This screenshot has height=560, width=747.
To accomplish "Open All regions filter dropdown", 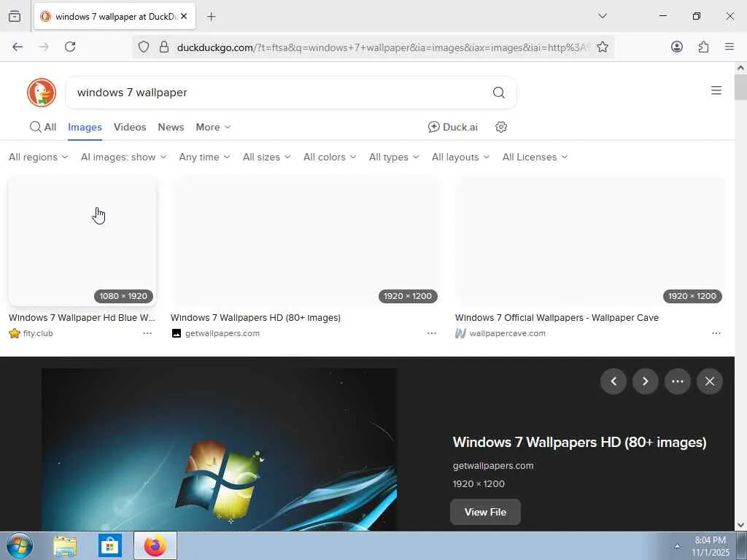I will pyautogui.click(x=38, y=157).
